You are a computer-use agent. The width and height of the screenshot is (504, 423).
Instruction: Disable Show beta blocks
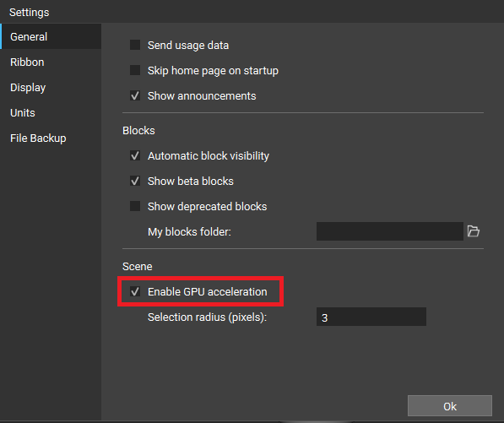tap(135, 181)
